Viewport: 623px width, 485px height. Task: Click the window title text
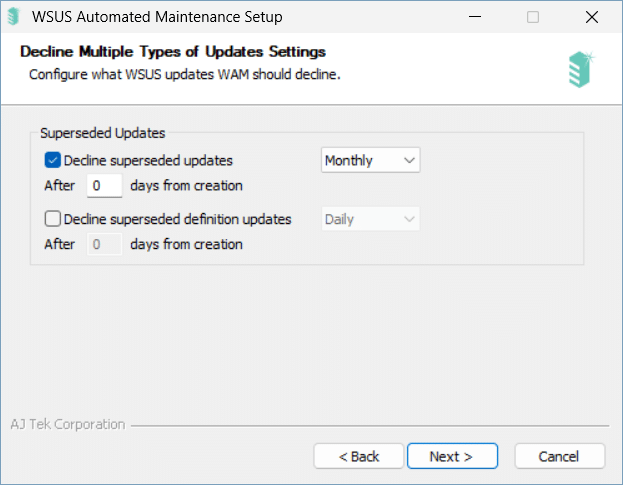[157, 17]
